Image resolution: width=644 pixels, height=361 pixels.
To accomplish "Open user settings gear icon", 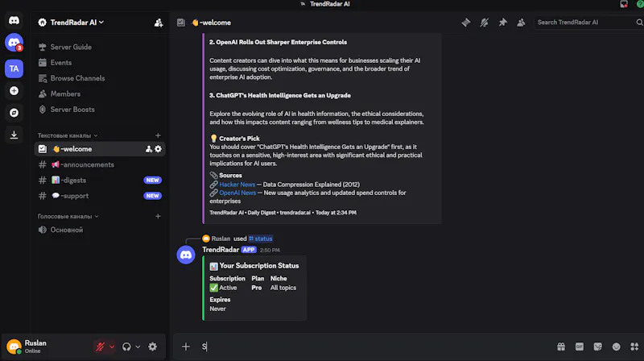I will coord(152,346).
